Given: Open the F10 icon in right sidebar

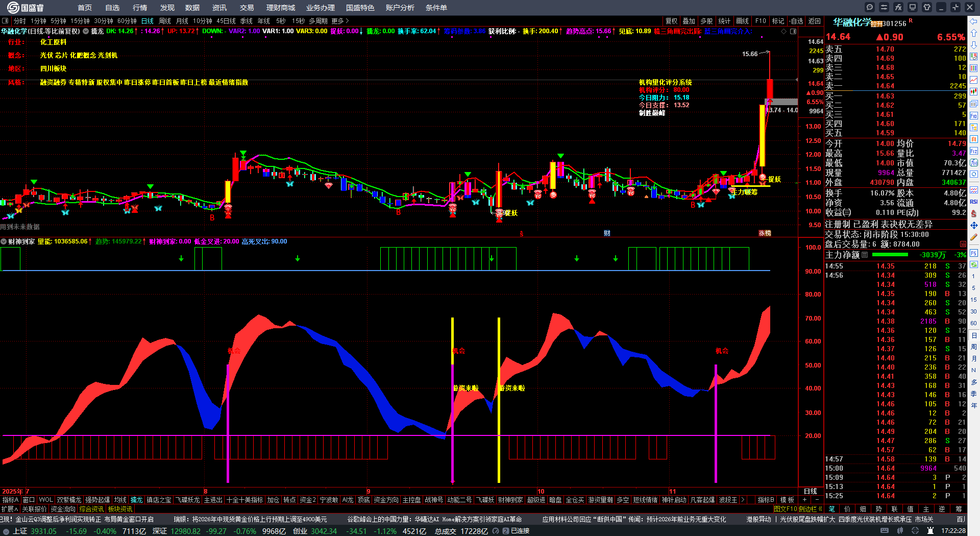Looking at the screenshot, I should point(974,116).
